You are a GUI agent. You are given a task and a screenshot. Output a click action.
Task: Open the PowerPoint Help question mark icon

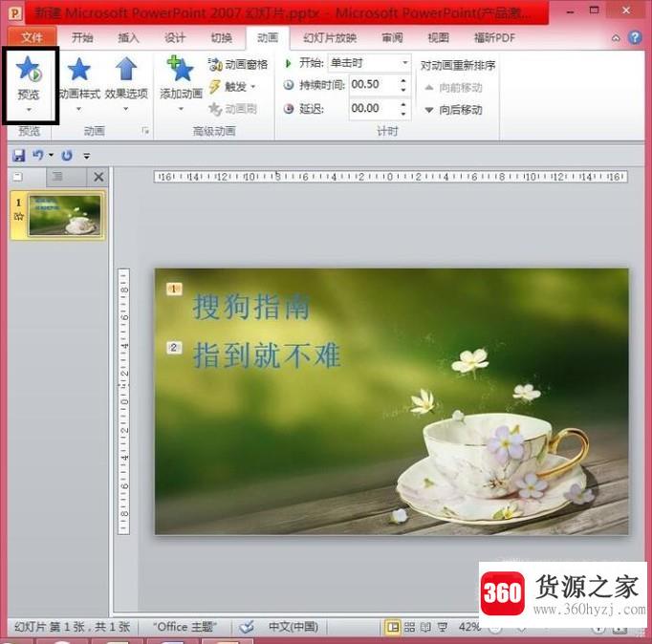[635, 38]
